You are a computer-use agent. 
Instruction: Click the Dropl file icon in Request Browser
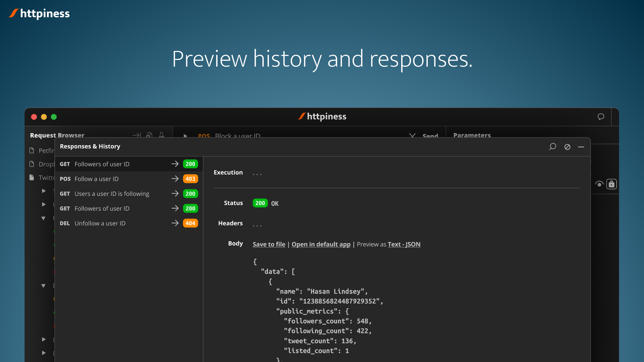coord(32,164)
